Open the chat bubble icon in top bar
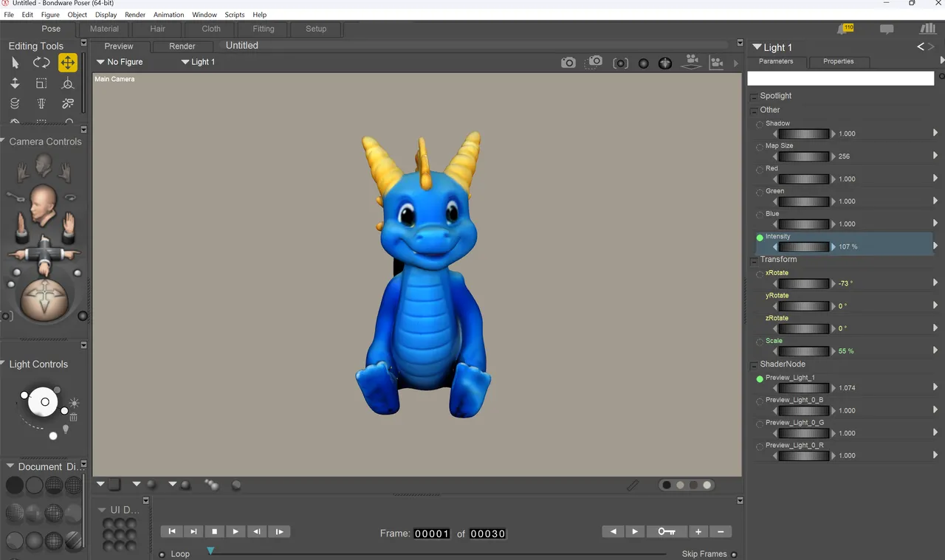945x560 pixels. [x=887, y=30]
